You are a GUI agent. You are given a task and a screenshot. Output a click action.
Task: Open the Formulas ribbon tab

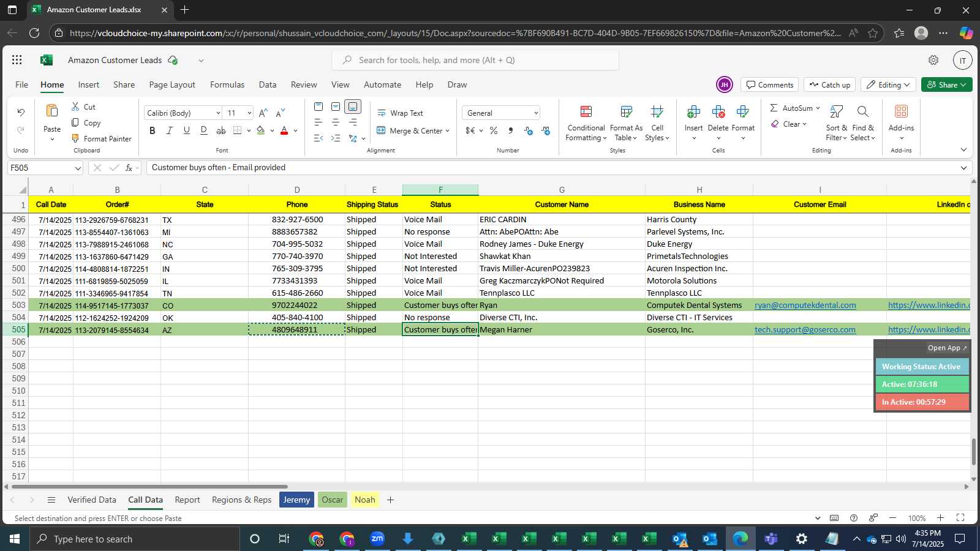pyautogui.click(x=227, y=84)
